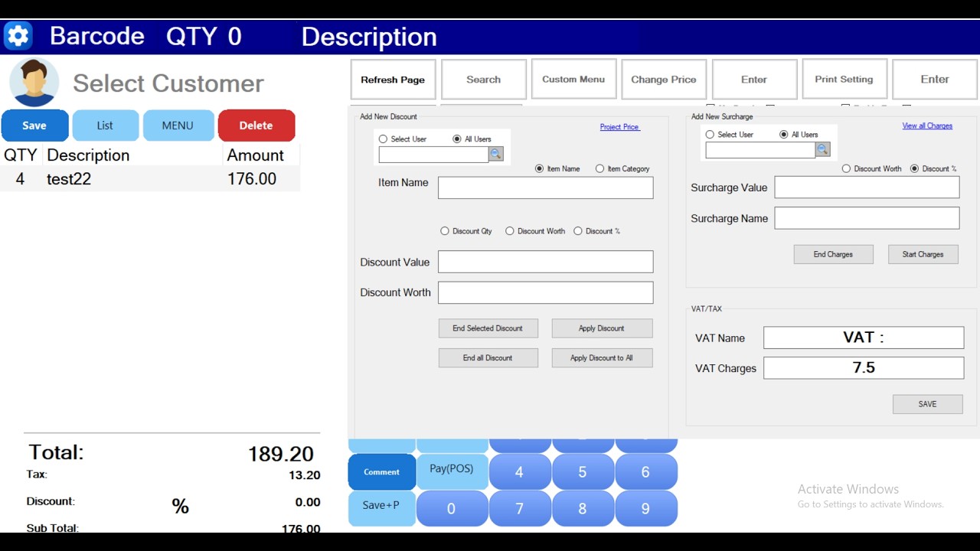The width and height of the screenshot is (980, 551).
Task: Focus the Discount Value input field
Action: click(x=546, y=262)
